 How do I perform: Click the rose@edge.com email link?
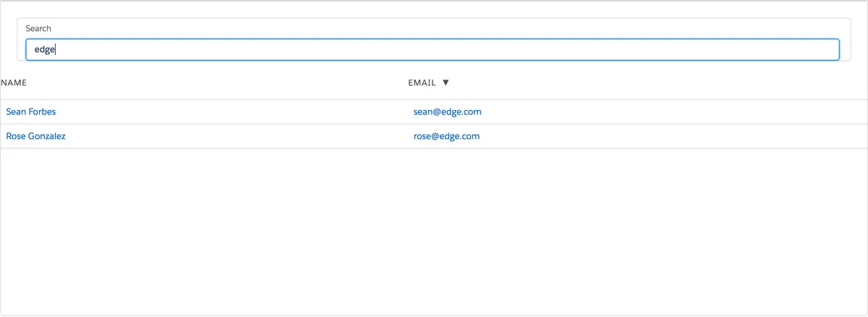447,136
